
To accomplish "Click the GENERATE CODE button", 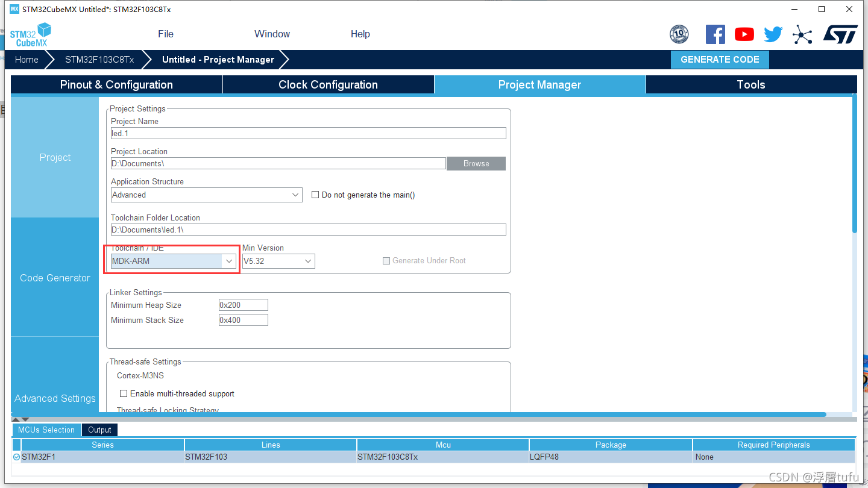I will point(720,60).
